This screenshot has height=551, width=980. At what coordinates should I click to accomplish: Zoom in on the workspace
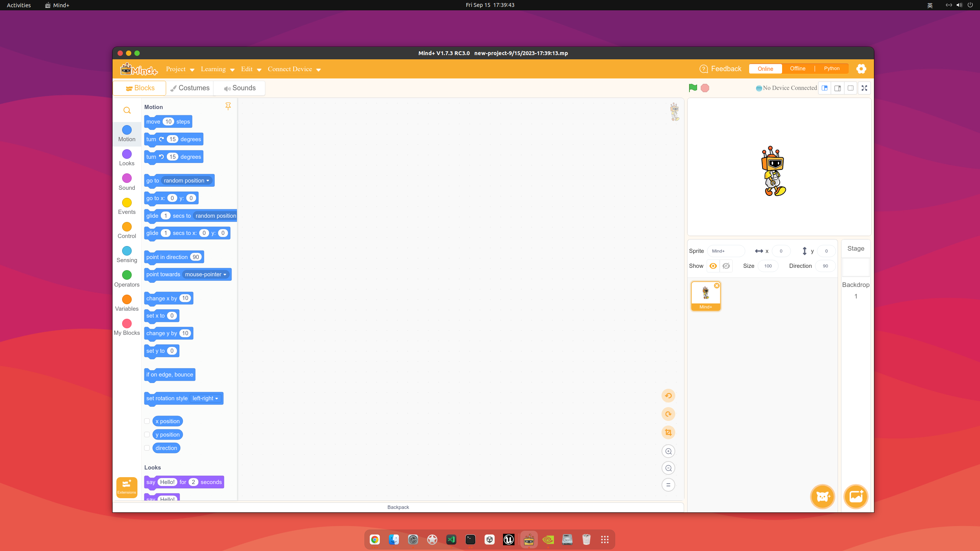[x=668, y=452]
